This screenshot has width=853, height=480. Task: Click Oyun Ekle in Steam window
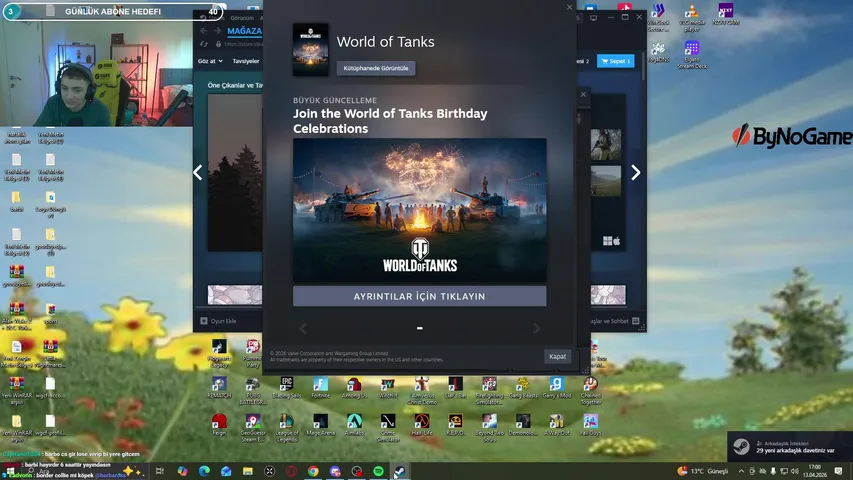coord(218,321)
